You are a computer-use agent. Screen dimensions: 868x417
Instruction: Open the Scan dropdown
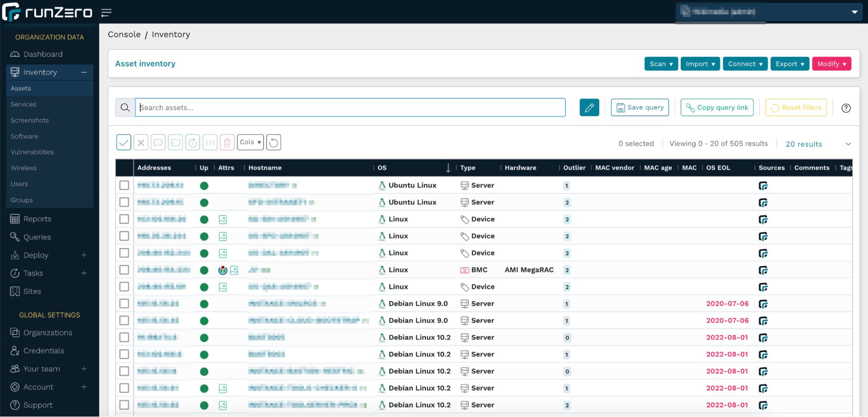[x=661, y=64]
